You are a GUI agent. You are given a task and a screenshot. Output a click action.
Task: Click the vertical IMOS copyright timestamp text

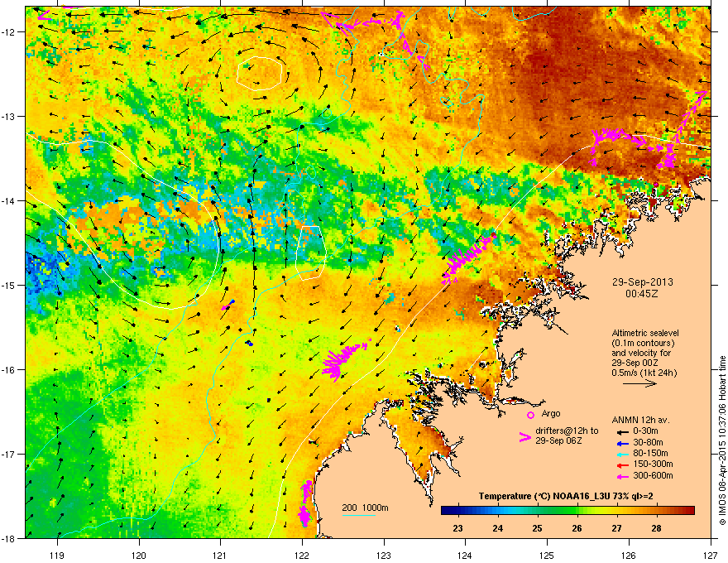point(722,440)
